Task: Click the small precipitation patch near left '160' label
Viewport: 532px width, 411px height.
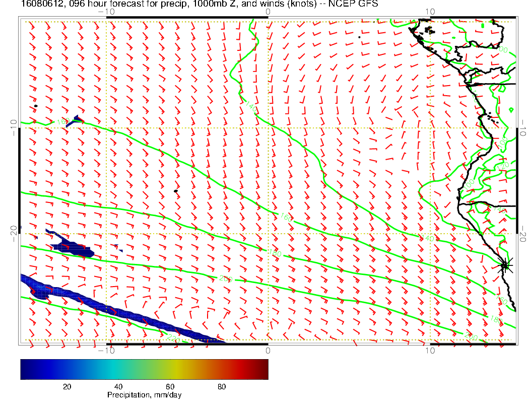Action: (x=74, y=120)
